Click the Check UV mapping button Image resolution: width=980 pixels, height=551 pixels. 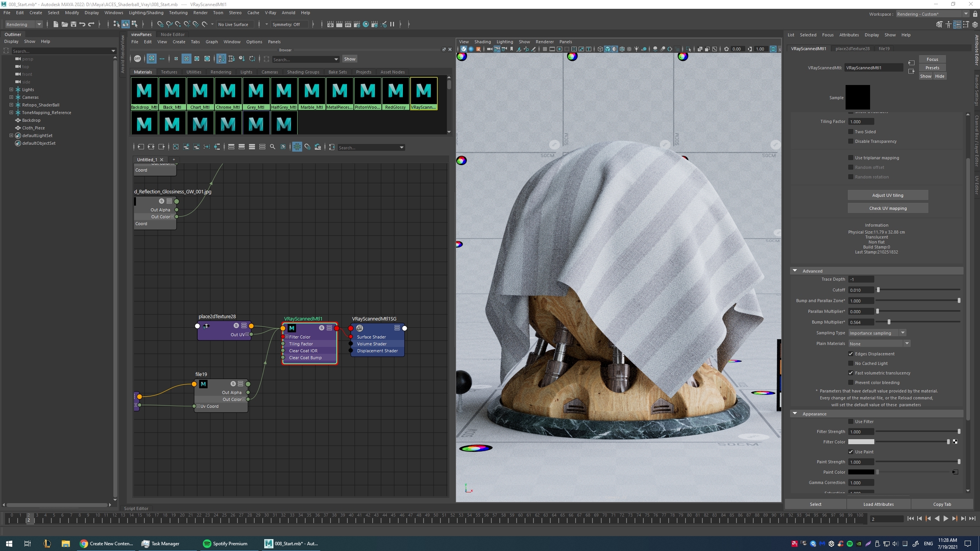click(x=887, y=208)
